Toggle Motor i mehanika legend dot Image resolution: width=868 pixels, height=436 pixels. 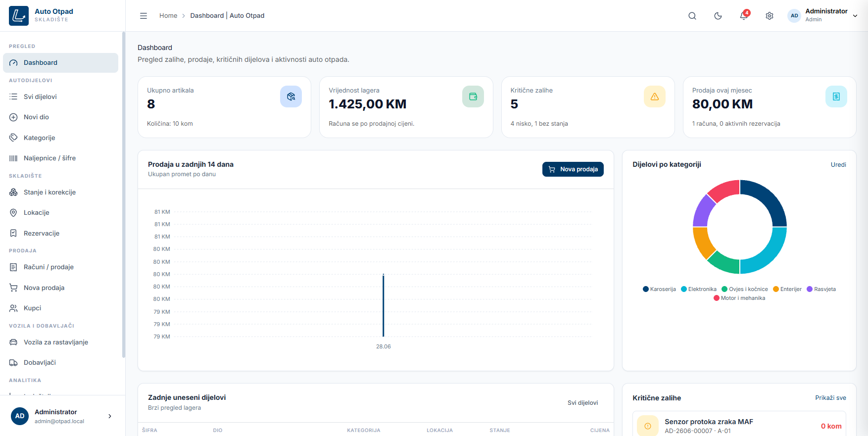coord(717,298)
